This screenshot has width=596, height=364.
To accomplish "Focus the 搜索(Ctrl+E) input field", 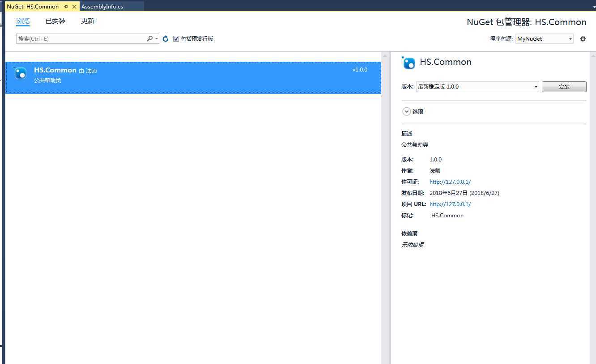I will (81, 39).
